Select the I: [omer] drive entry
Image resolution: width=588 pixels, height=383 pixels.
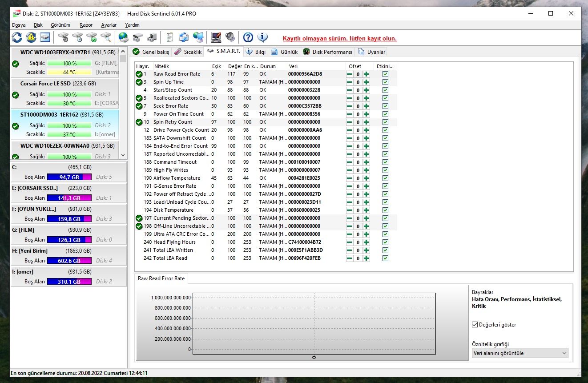tap(68, 277)
